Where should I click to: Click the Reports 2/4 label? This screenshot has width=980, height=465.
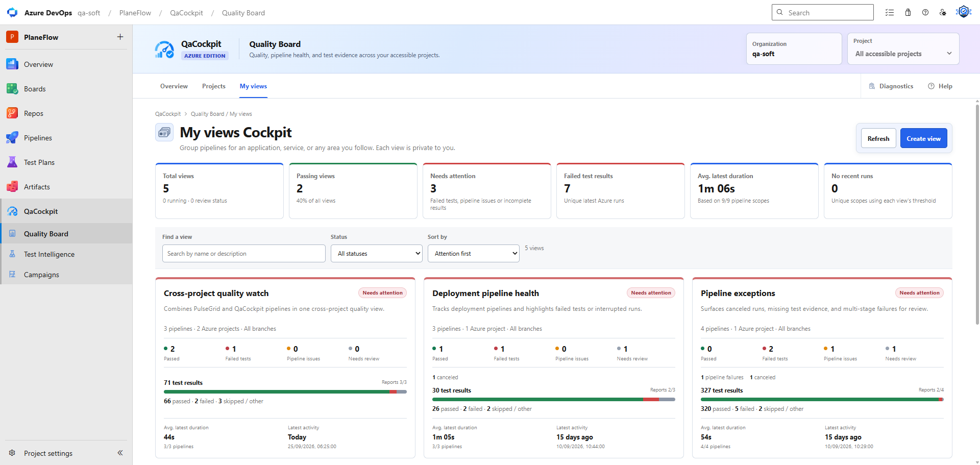931,390
